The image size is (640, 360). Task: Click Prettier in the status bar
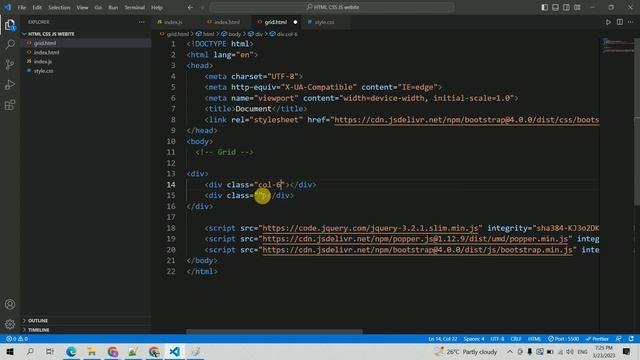597,339
